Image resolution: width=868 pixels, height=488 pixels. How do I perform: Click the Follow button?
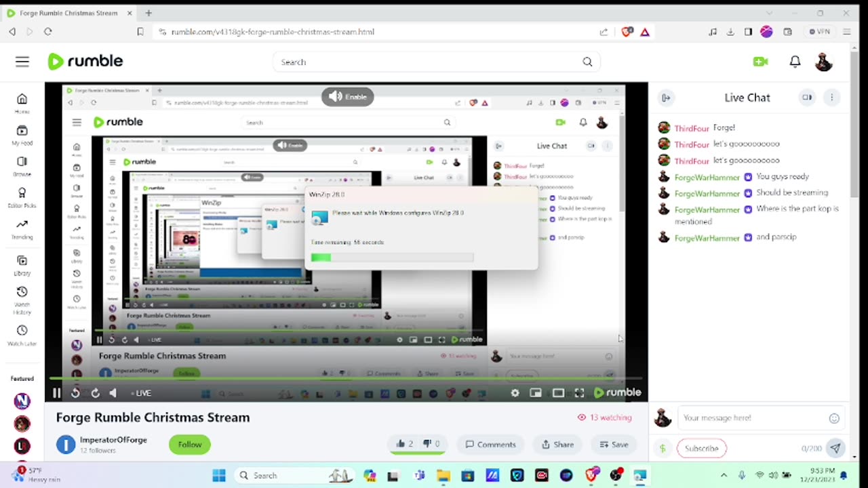tap(190, 445)
